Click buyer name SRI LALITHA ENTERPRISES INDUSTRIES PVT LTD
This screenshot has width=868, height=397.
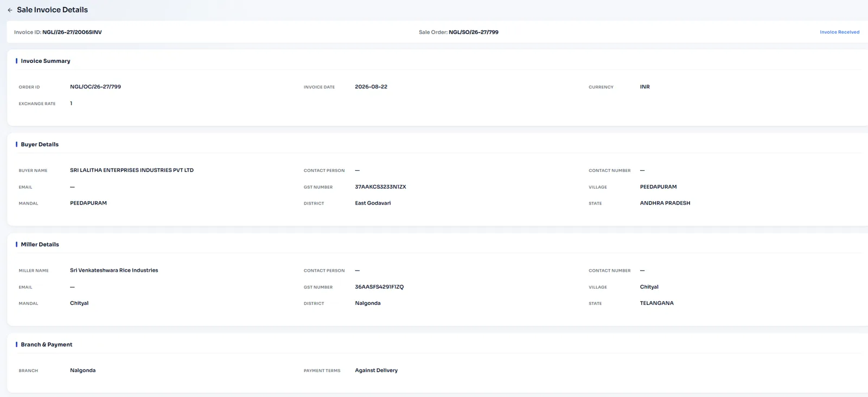[132, 170]
